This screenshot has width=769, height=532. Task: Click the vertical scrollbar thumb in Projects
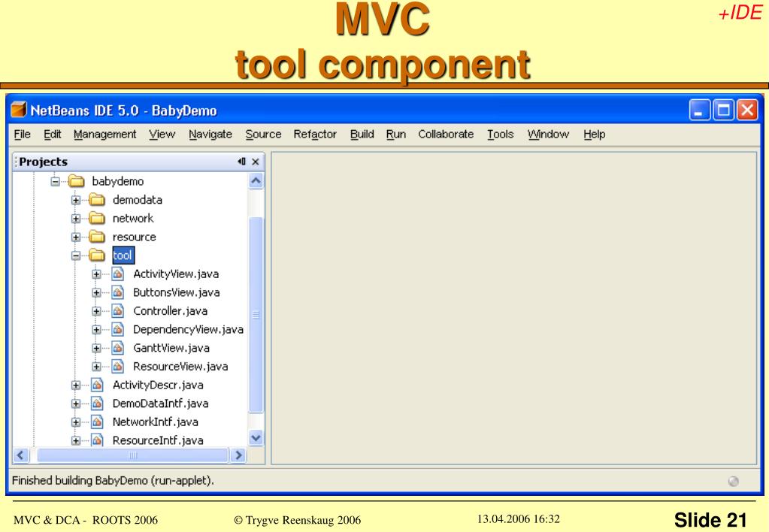click(256, 315)
